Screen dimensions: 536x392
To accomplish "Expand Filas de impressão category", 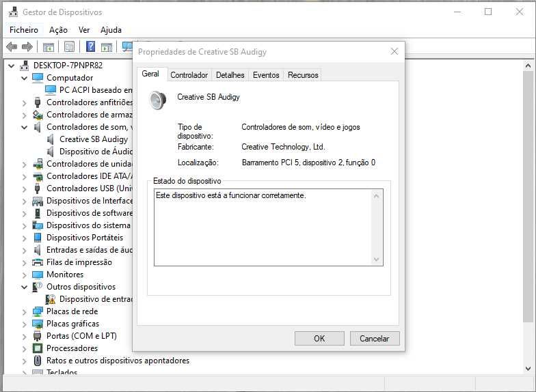I will (x=25, y=262).
